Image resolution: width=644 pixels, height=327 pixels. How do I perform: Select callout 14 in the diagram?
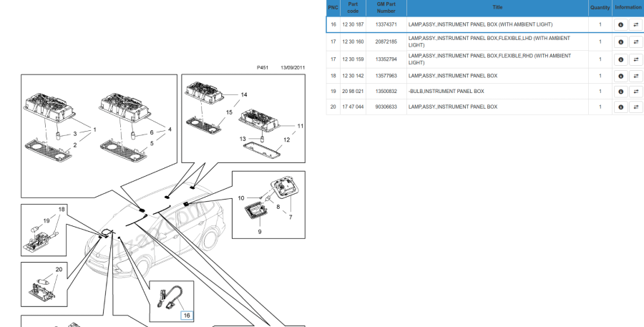pos(243,94)
